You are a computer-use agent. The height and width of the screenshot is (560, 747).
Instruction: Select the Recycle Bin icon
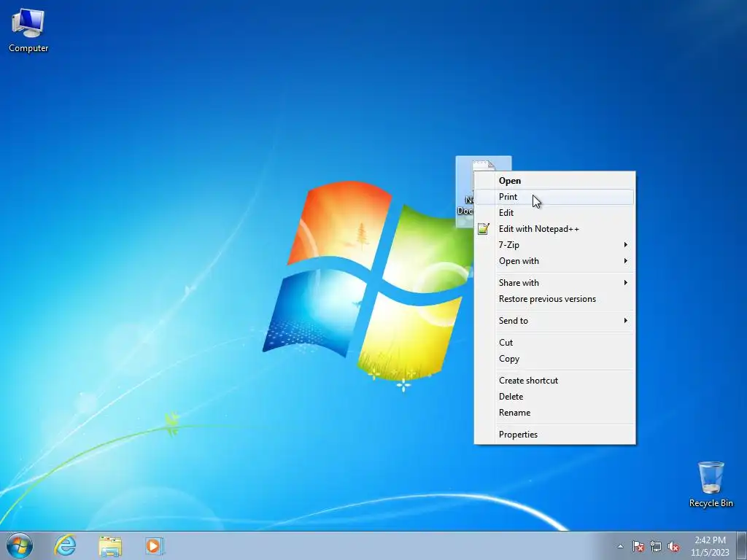pos(711,484)
